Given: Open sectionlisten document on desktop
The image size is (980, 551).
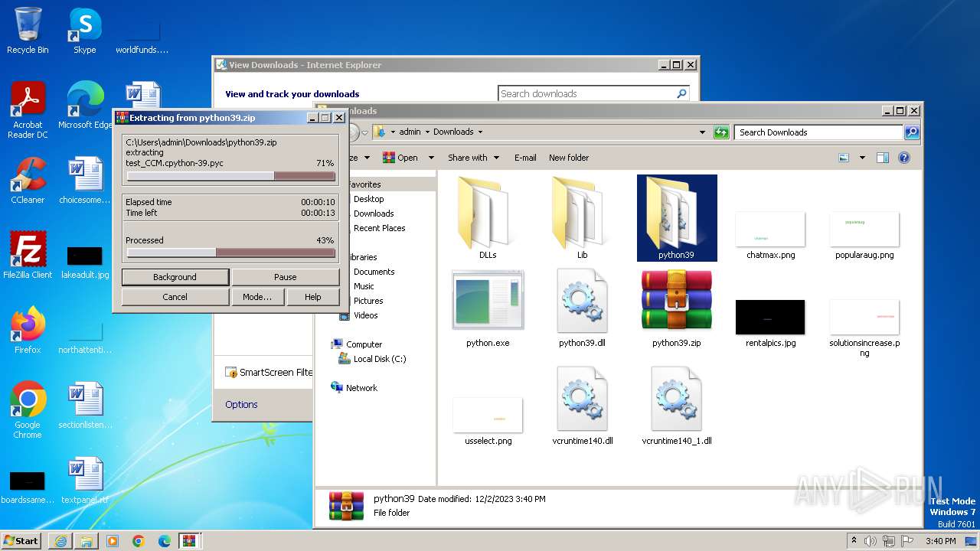Looking at the screenshot, I should [85, 406].
